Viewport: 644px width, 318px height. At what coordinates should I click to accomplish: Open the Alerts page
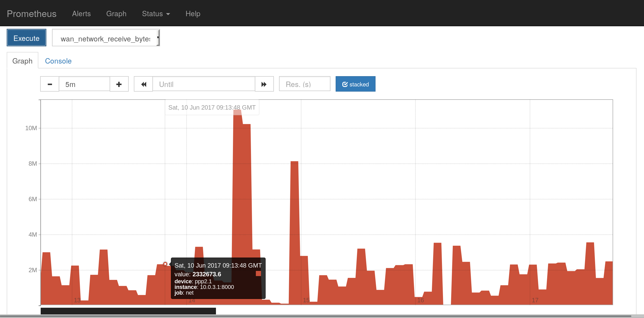pyautogui.click(x=81, y=14)
